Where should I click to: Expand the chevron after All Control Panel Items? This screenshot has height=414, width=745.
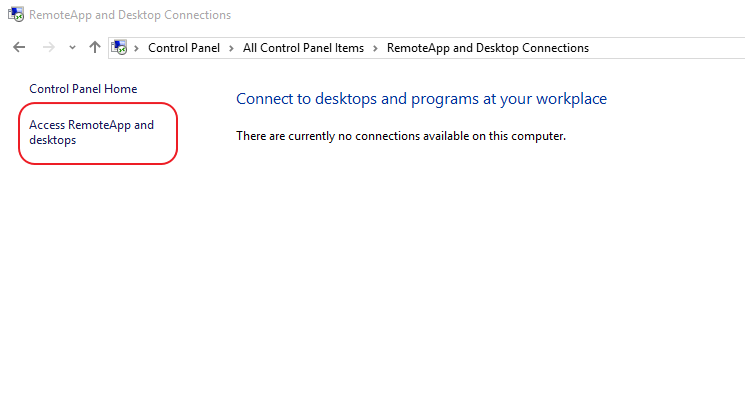tap(375, 48)
